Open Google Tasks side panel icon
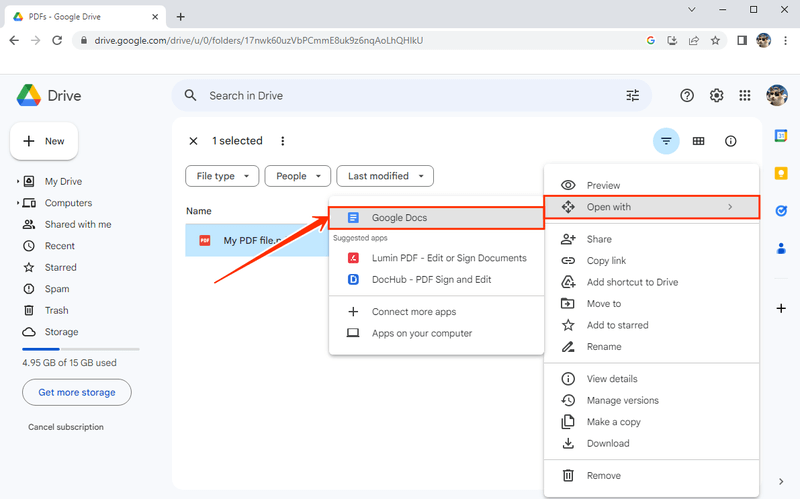 [781, 211]
